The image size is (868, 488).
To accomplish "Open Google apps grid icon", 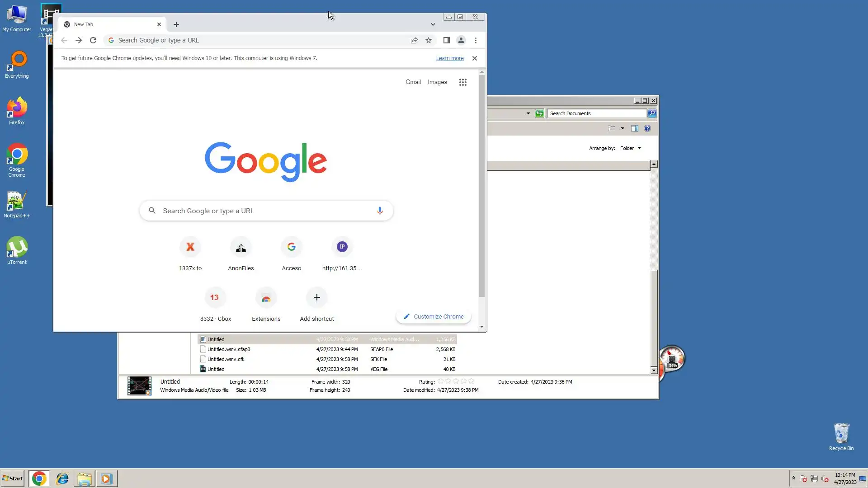I will pos(462,82).
